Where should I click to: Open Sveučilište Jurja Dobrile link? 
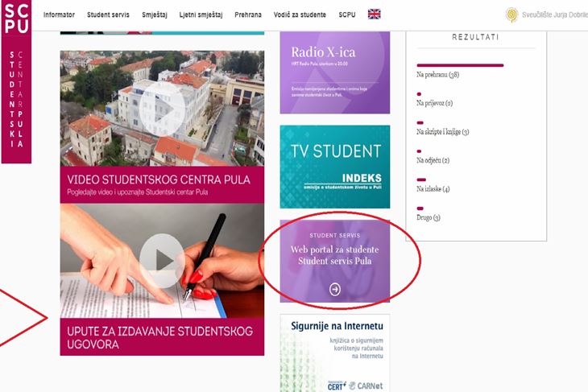[x=555, y=15]
